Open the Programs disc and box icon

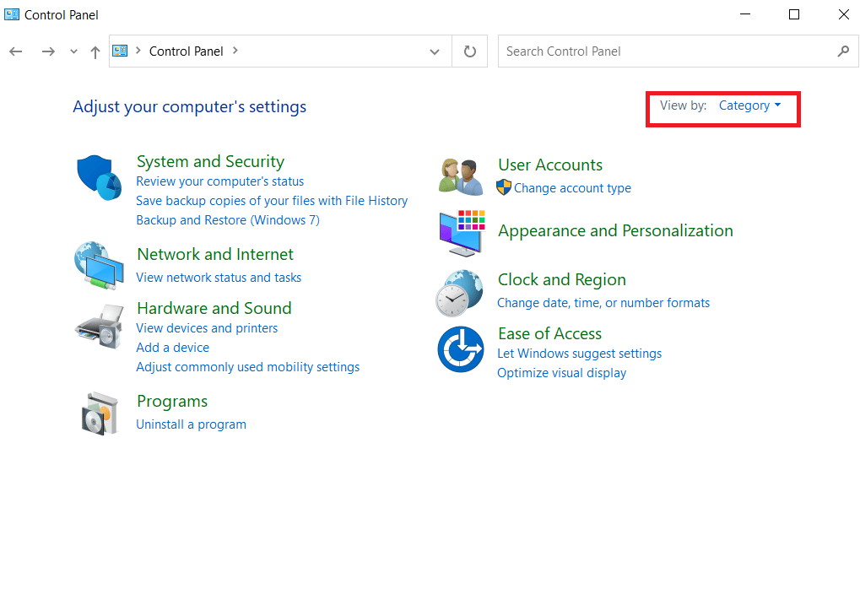(x=100, y=413)
